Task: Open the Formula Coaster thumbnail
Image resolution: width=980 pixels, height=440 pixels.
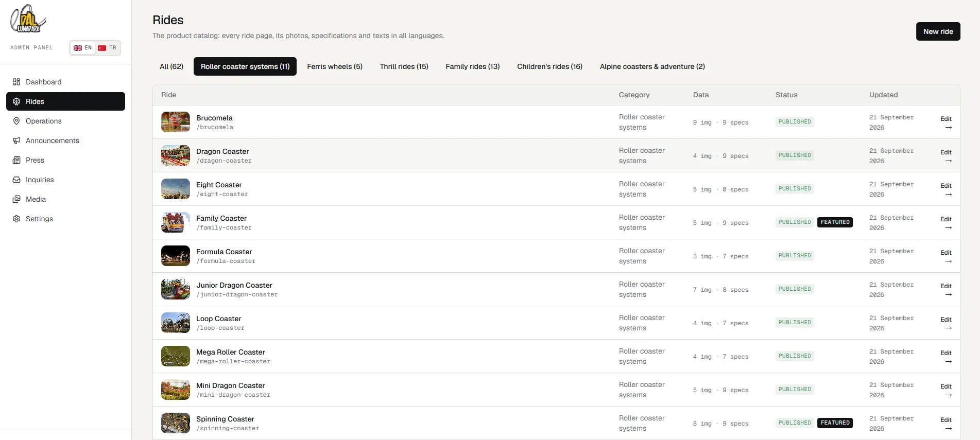Action: [x=176, y=256]
